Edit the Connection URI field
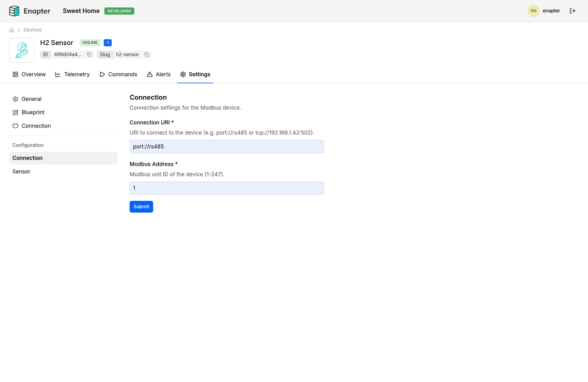Image resolution: width=588 pixels, height=382 pixels. pos(226,147)
